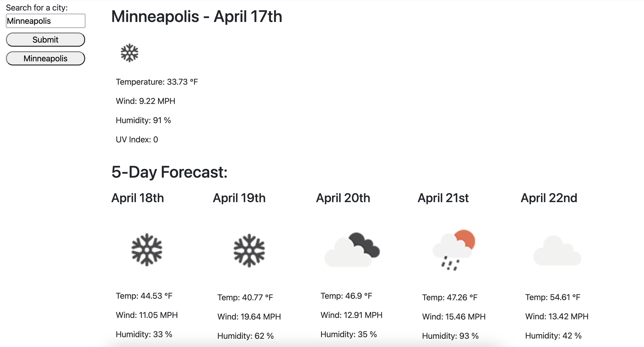Select the April 20th date label
Image resolution: width=644 pixels, height=347 pixels.
point(343,198)
